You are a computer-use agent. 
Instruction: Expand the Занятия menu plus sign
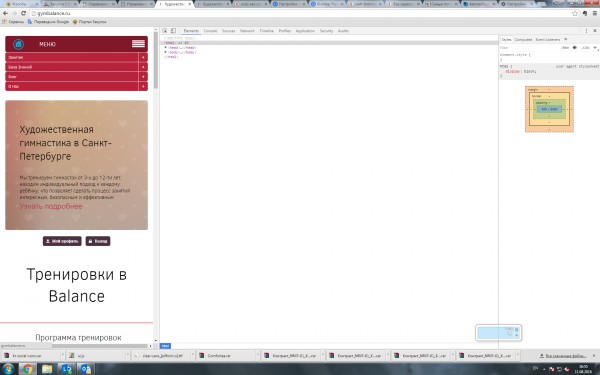click(143, 57)
